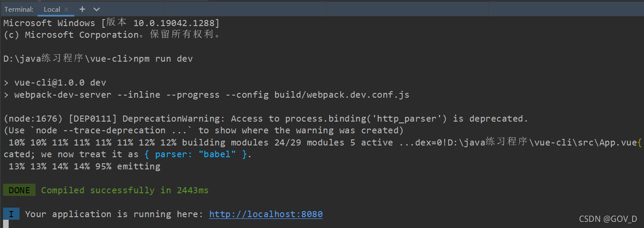Viewport: 644px width, 228px height.
Task: Select the Local terminal tab
Action: 52,9
